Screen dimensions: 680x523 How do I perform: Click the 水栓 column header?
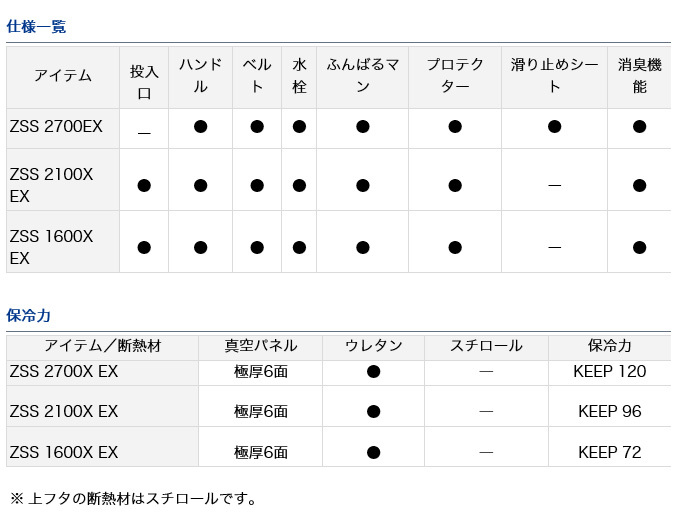point(299,75)
